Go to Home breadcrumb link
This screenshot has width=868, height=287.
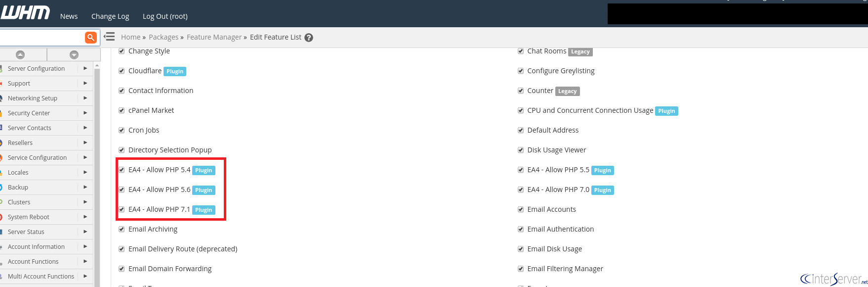[x=131, y=37]
